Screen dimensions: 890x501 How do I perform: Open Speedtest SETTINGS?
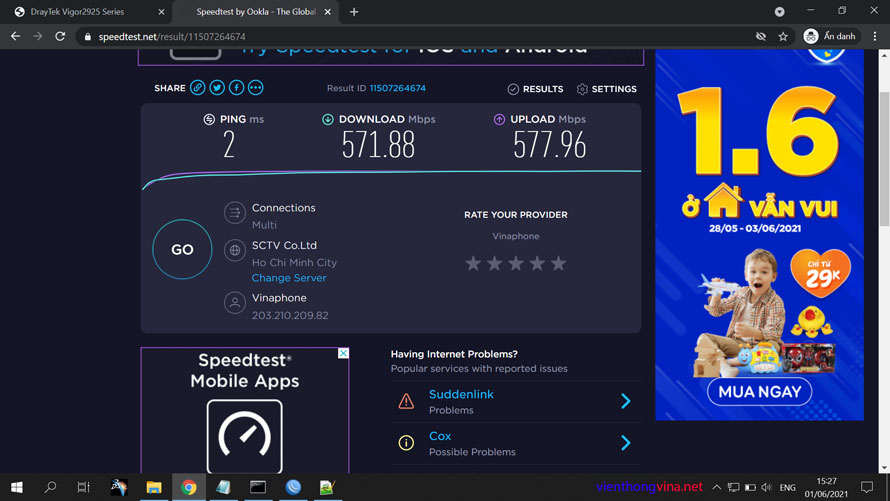click(x=606, y=89)
